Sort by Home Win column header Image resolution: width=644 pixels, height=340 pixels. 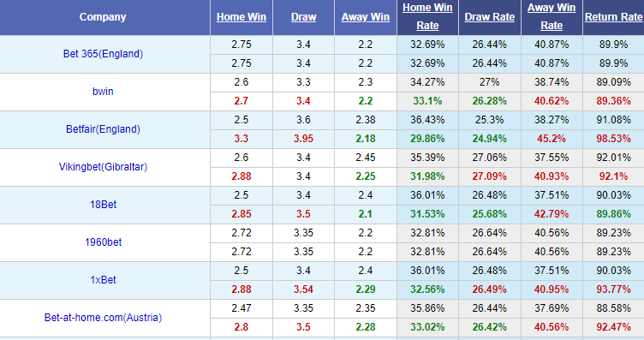pyautogui.click(x=241, y=17)
